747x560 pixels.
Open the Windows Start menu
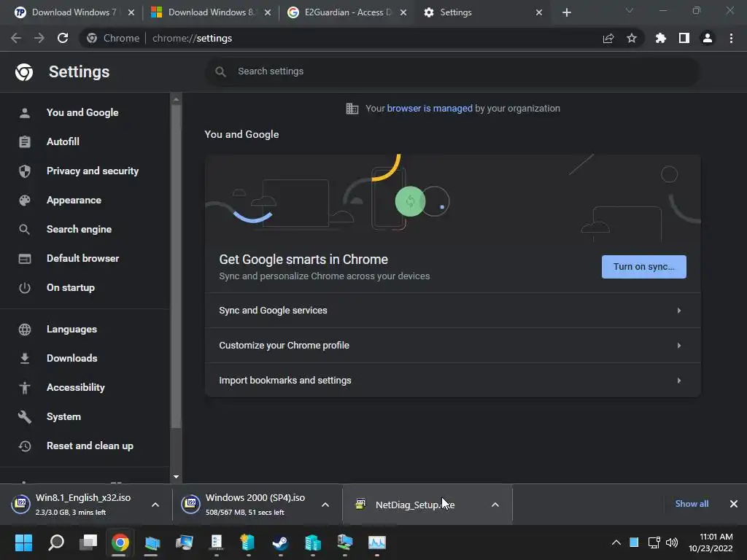[x=23, y=542]
